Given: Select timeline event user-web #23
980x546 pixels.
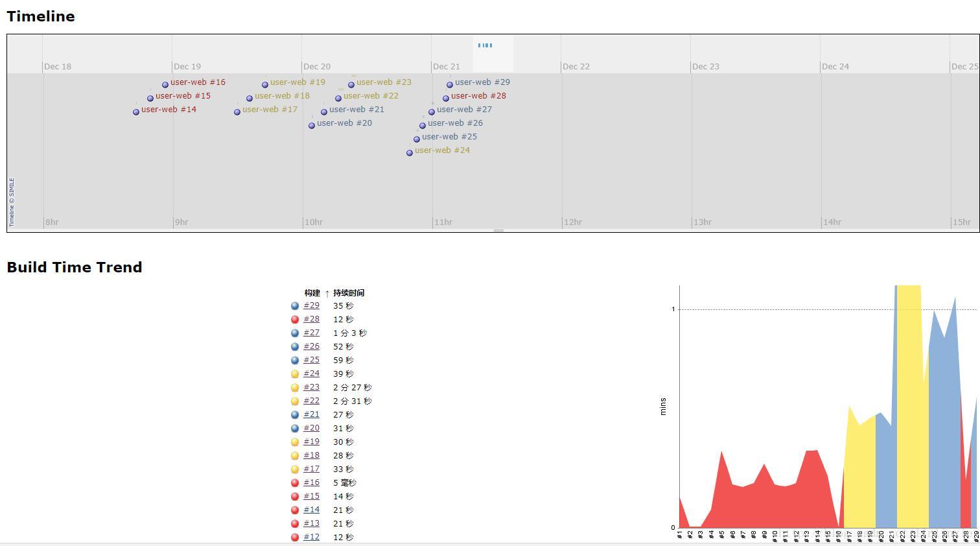Looking at the screenshot, I should (384, 82).
